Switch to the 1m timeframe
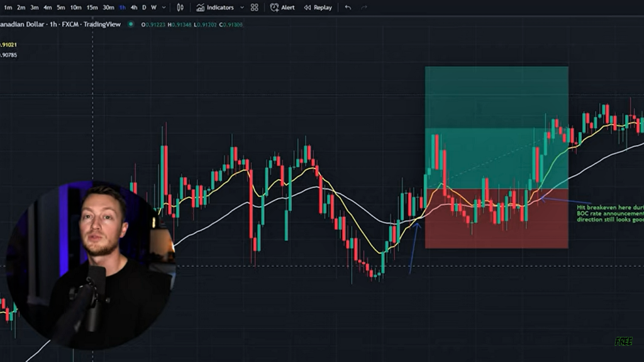This screenshot has width=644, height=362. 8,8
